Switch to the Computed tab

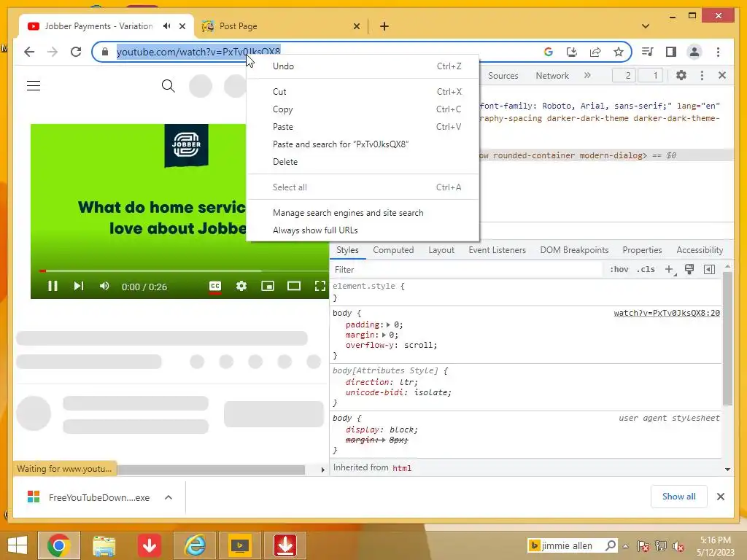click(x=393, y=250)
